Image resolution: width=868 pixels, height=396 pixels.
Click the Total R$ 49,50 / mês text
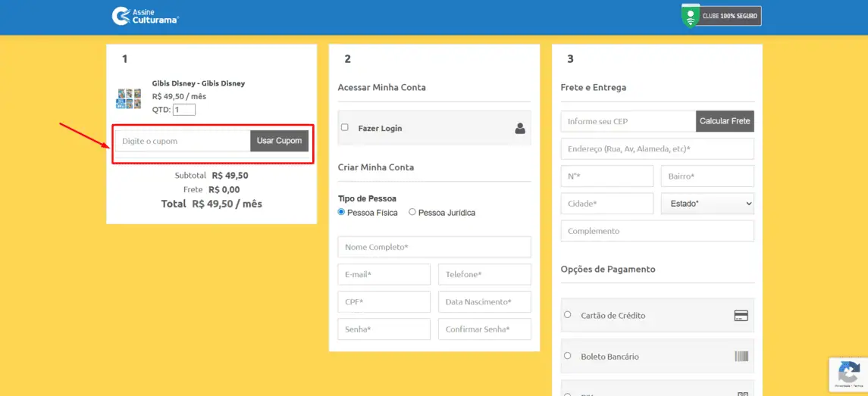(212, 204)
